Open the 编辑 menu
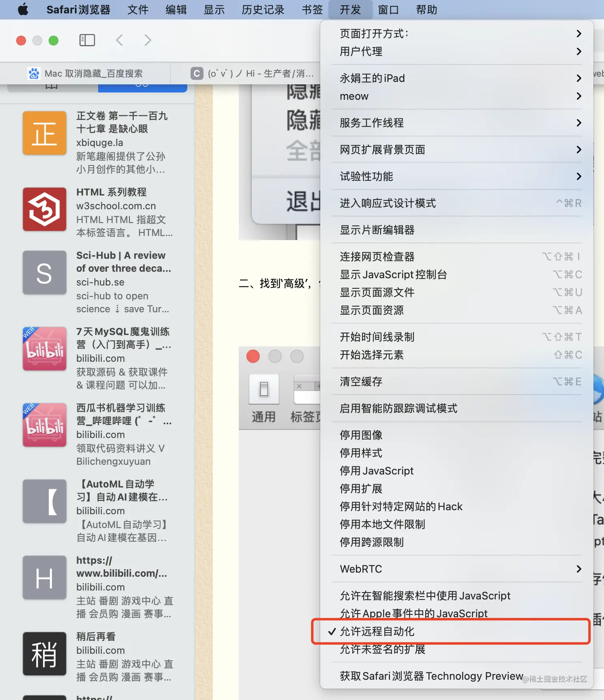 click(176, 10)
